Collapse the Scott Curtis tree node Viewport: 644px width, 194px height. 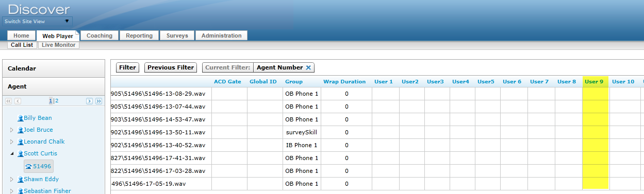click(x=12, y=154)
